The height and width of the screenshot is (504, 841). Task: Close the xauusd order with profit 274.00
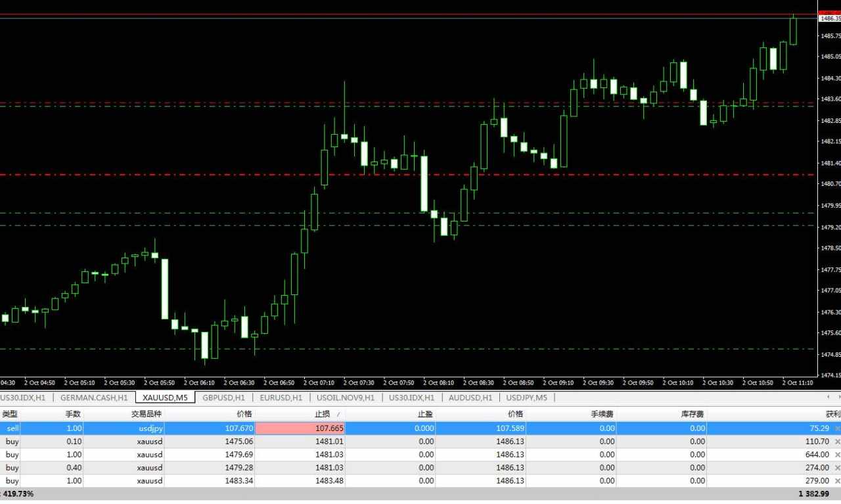point(837,468)
